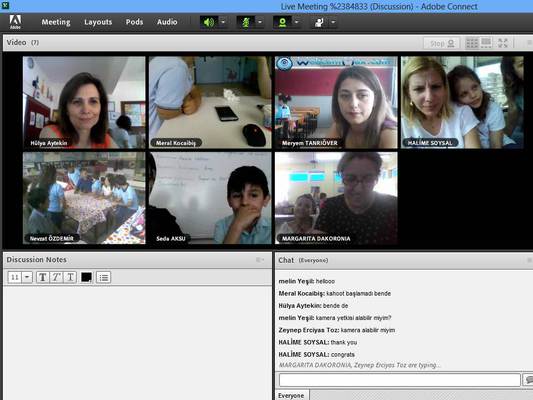
Task: Expand the microphone options dropdown arrow
Action: (x=260, y=22)
